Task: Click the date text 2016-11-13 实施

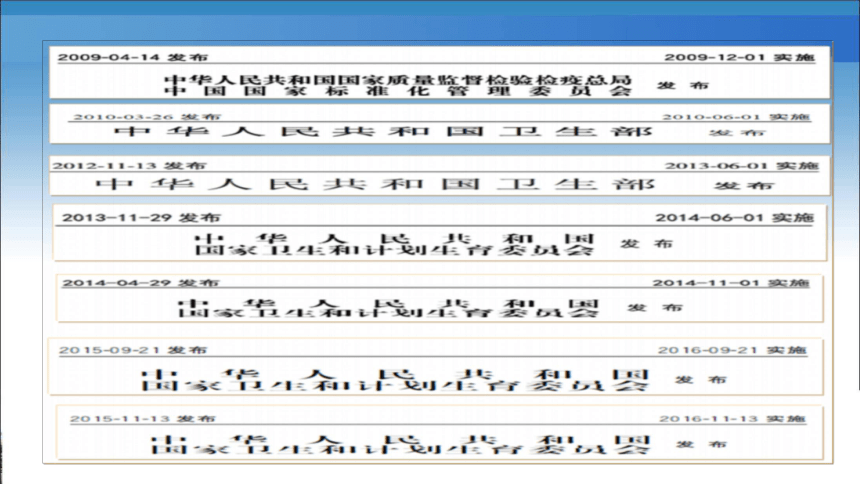Action: point(732,419)
